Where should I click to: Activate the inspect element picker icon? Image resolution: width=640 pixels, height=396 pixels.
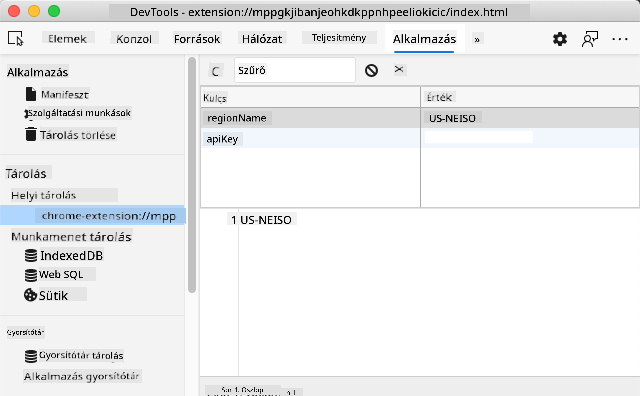pos(16,39)
